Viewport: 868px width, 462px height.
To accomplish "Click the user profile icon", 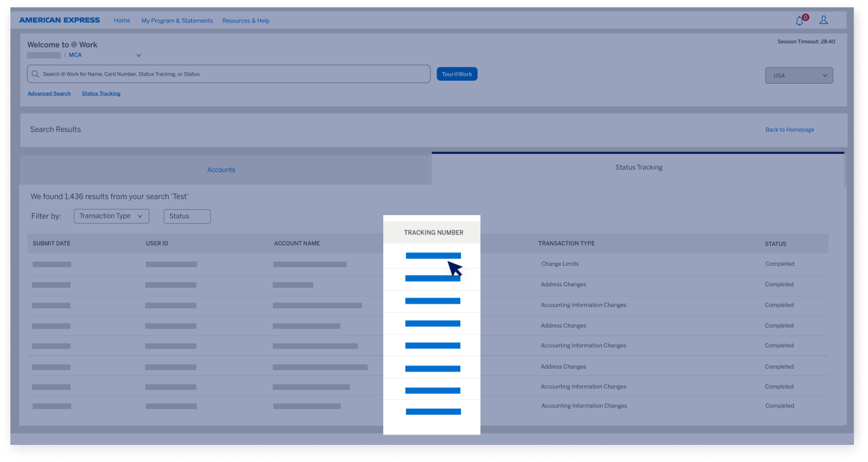I will click(x=823, y=20).
